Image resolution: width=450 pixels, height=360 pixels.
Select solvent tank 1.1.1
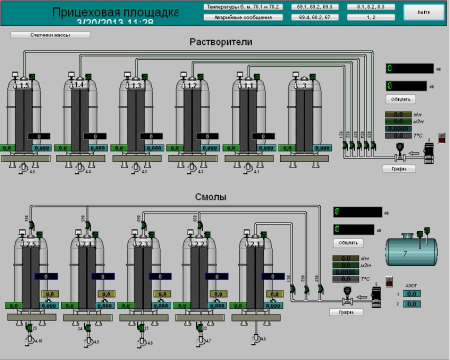pyautogui.click(x=248, y=117)
